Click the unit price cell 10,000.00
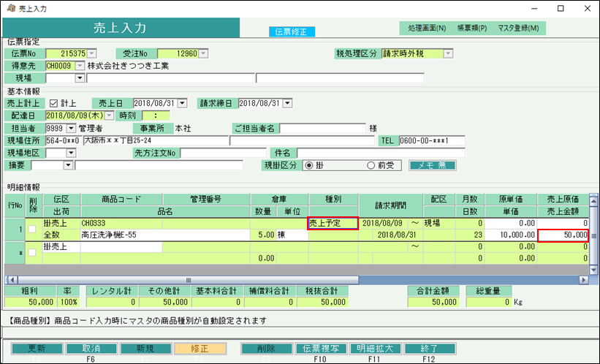Viewport: 600px width, 364px height. tap(511, 235)
